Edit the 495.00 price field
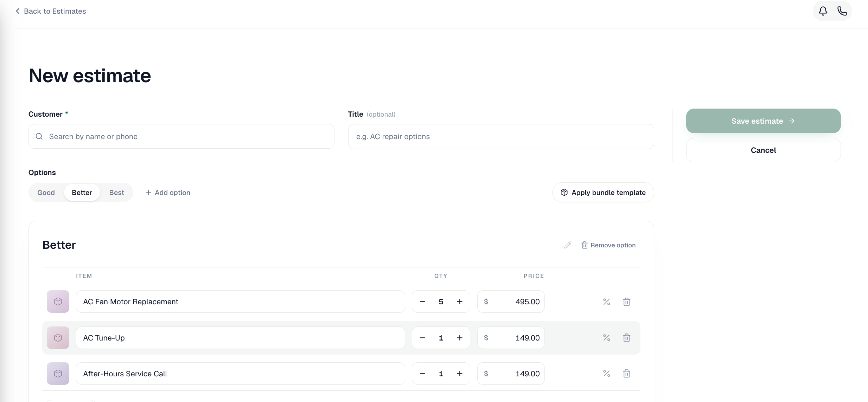 point(511,301)
